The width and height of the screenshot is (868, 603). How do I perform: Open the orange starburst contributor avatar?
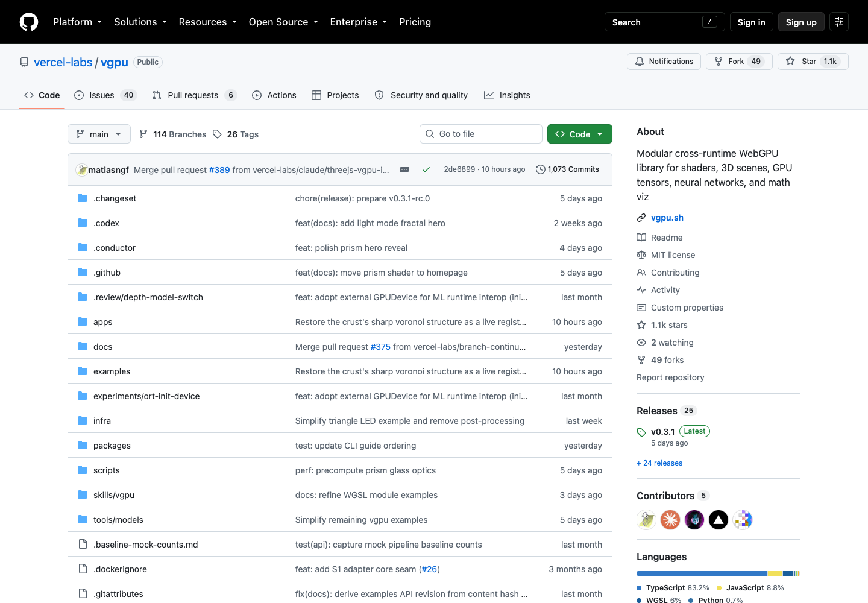coord(670,519)
